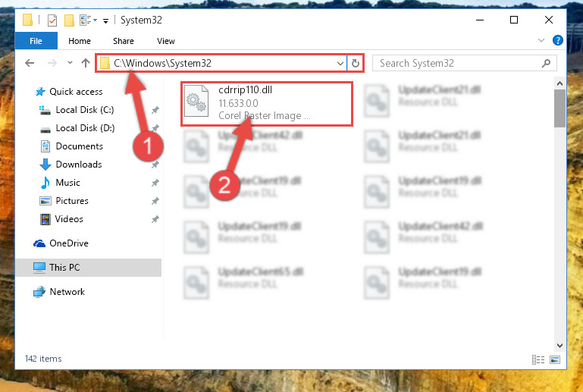This screenshot has width=583, height=392.
Task: Open Videos in the navigation pane
Action: point(69,219)
